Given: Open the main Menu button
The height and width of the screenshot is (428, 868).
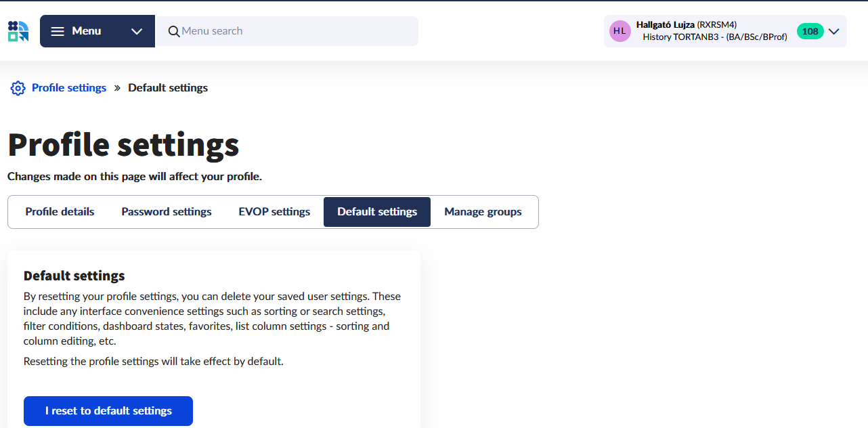Looking at the screenshot, I should pos(87,31).
